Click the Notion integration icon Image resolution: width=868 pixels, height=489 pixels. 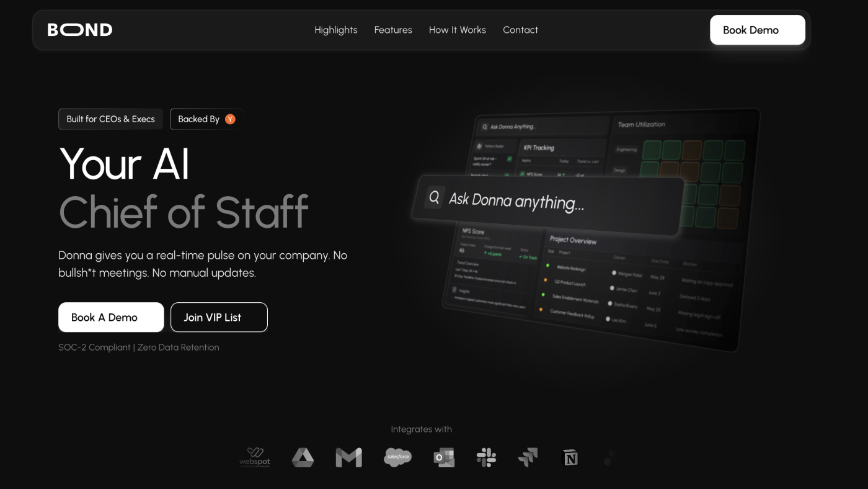[x=570, y=458]
